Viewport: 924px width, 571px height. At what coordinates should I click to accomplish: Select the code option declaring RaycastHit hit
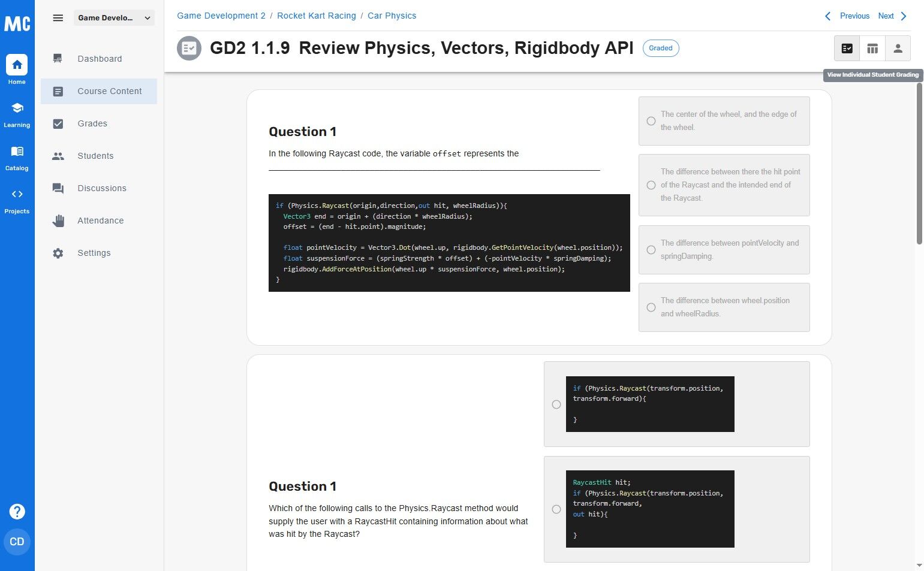click(676, 509)
